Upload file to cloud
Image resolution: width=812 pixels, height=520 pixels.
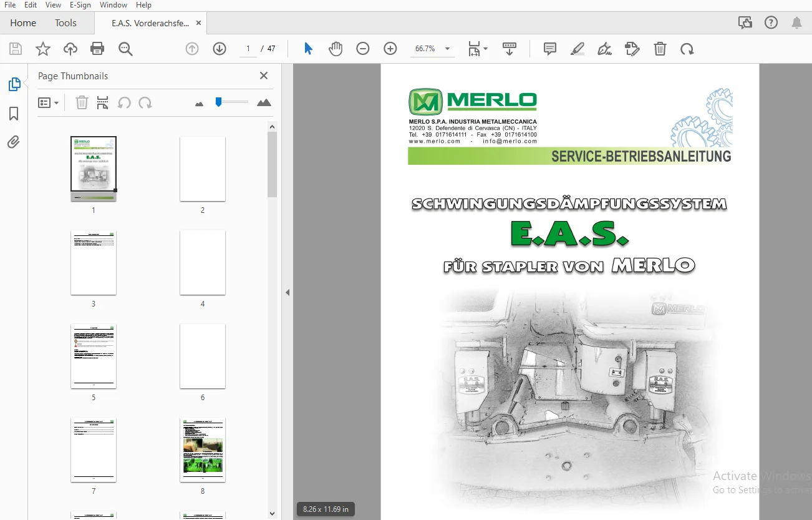(x=70, y=49)
